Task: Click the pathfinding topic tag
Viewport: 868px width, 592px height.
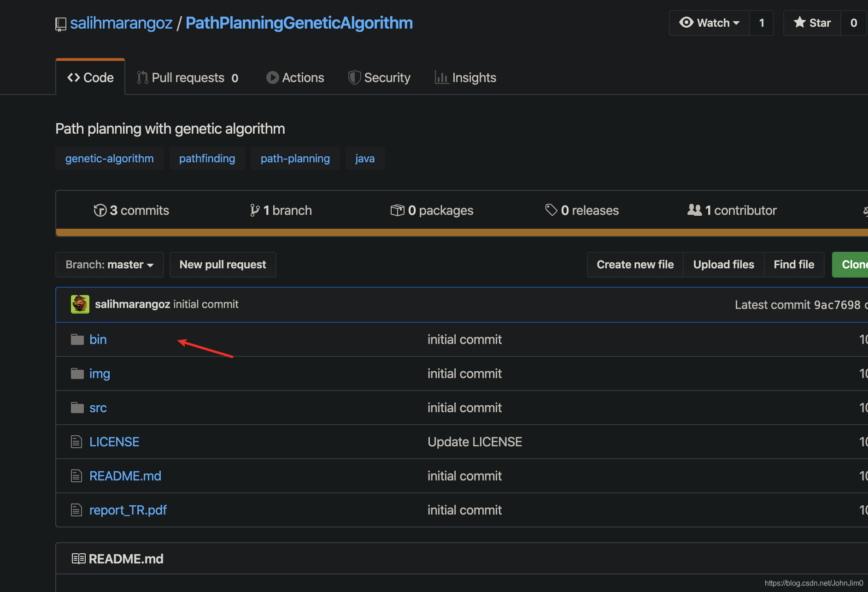Action: click(207, 159)
